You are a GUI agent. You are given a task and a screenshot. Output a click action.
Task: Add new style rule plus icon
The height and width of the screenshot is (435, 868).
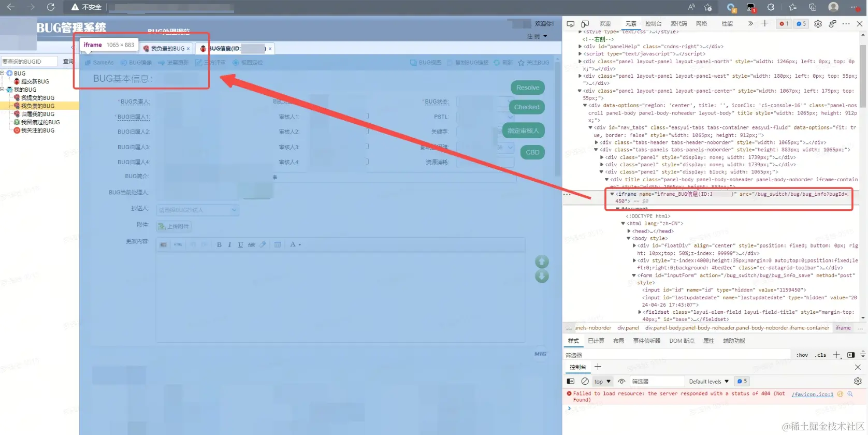pyautogui.click(x=836, y=355)
